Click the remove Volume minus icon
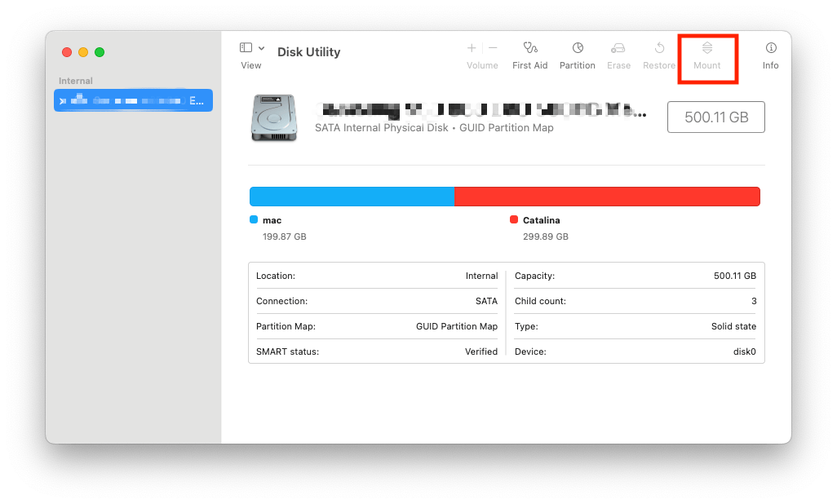This screenshot has height=504, width=837. (x=492, y=48)
